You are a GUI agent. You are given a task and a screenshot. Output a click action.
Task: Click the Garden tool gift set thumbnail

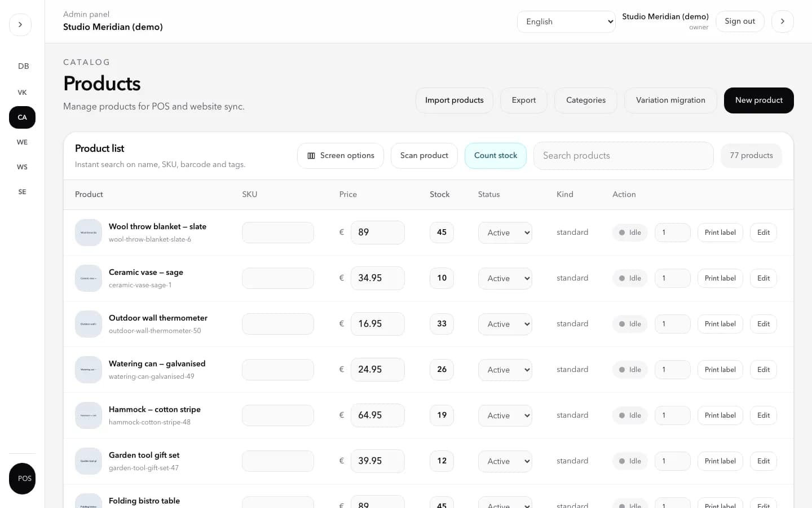[89, 461]
